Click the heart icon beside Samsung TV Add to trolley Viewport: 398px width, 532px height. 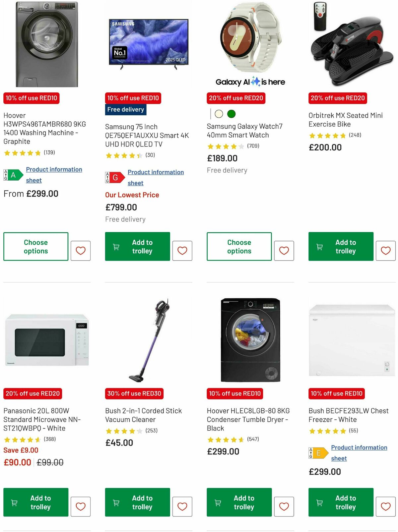pyautogui.click(x=182, y=251)
